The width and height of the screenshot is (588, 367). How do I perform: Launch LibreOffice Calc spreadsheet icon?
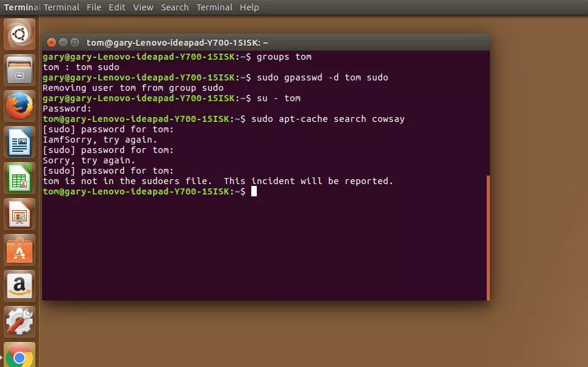(x=20, y=178)
